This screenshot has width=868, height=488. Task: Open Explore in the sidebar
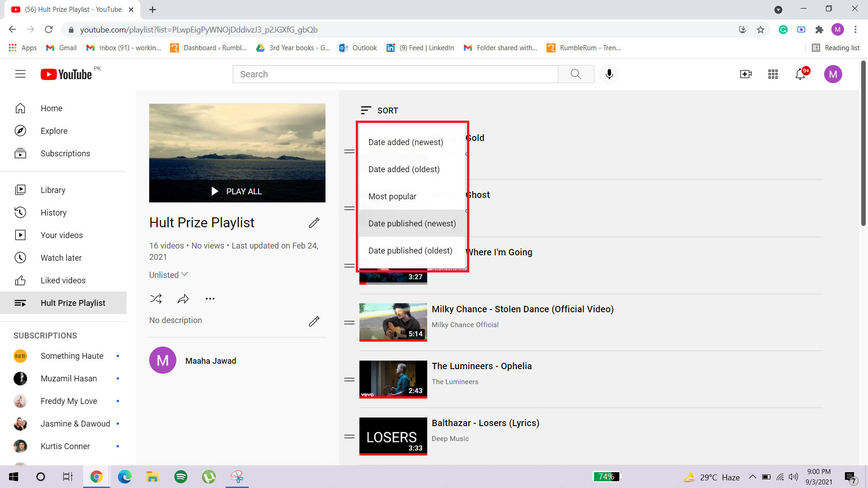pos(63,131)
